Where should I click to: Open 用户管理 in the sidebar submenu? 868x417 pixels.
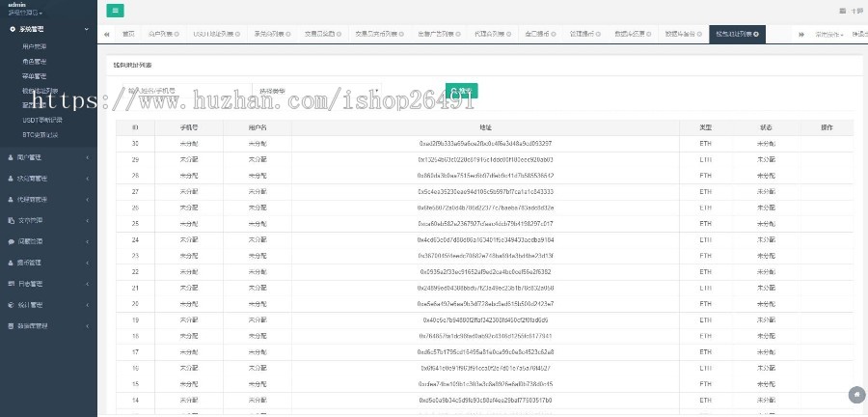[x=35, y=46]
